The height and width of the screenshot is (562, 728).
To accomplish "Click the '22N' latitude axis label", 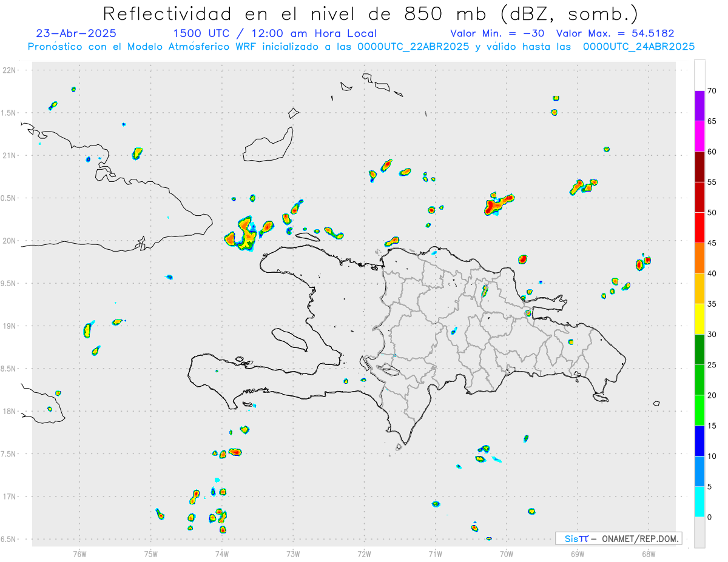I will tap(10, 70).
